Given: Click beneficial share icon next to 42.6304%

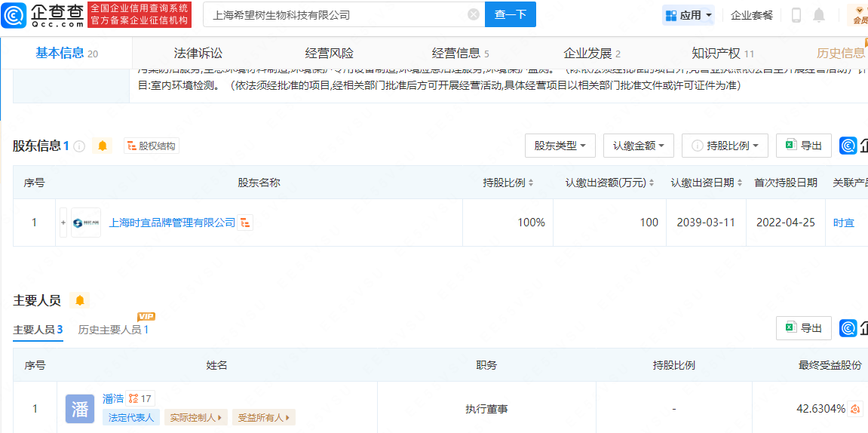Looking at the screenshot, I should pyautogui.click(x=856, y=409).
